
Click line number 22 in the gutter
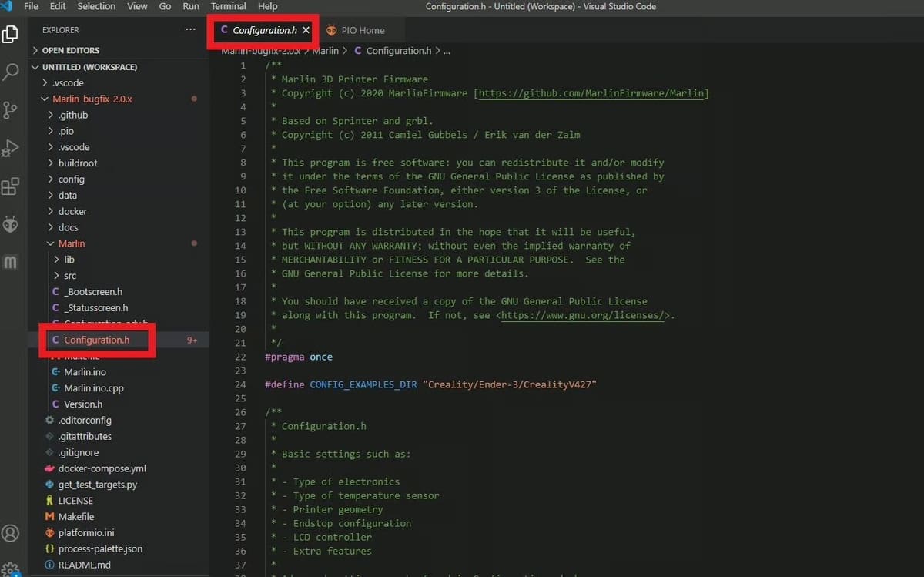[240, 357]
